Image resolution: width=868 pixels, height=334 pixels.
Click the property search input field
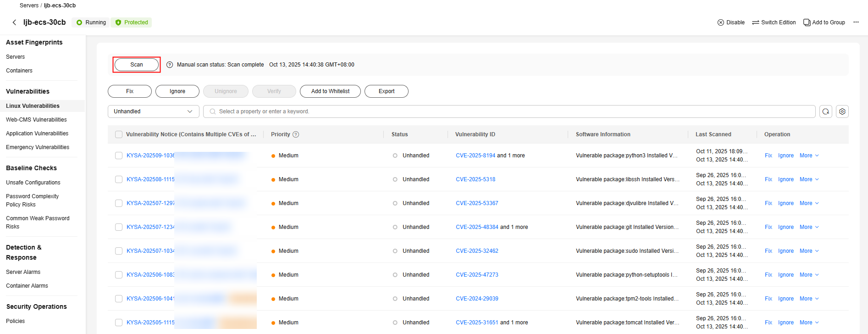point(509,111)
